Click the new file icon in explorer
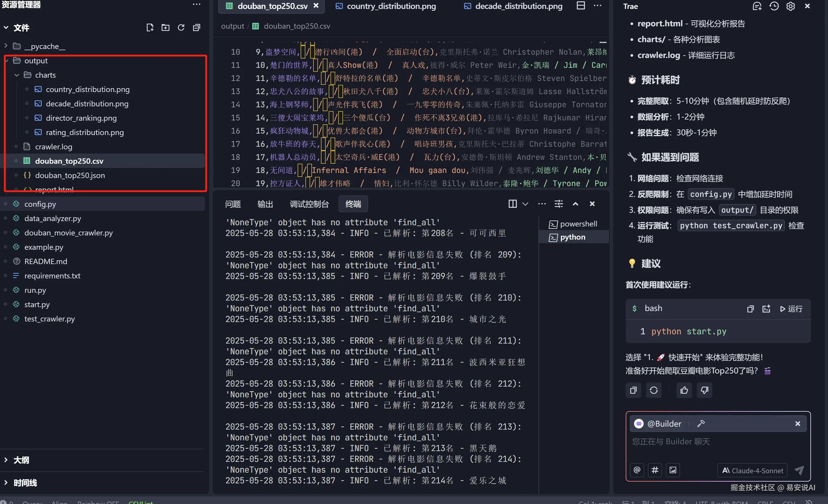The width and height of the screenshot is (828, 504). pos(150,27)
